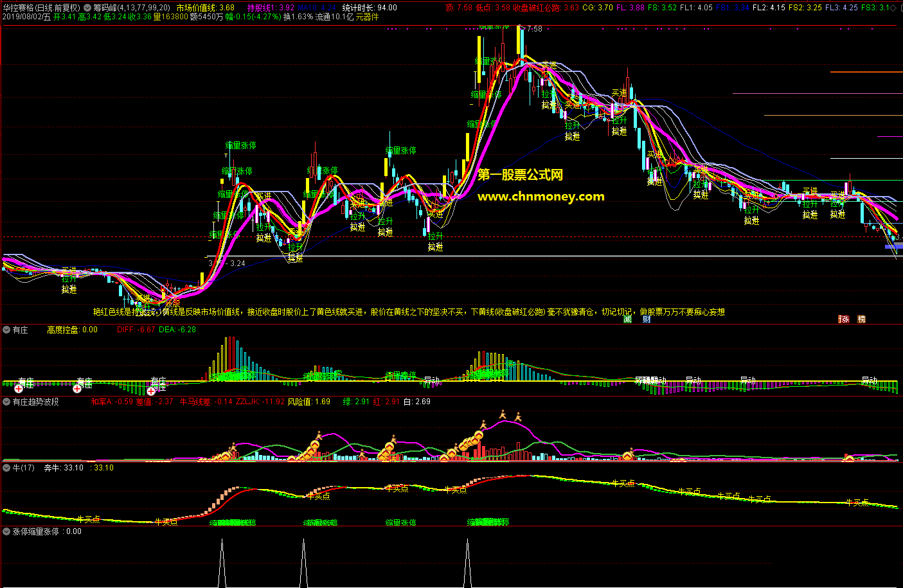Click the 有庄趋势波段 indicator label
Screen dimensions: 903x588
[36, 402]
